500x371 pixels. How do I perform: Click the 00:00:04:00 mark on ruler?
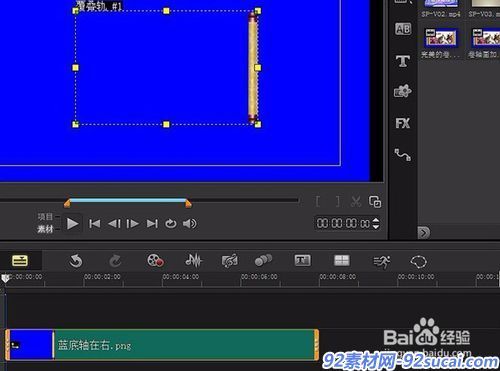pyautogui.click(x=181, y=277)
